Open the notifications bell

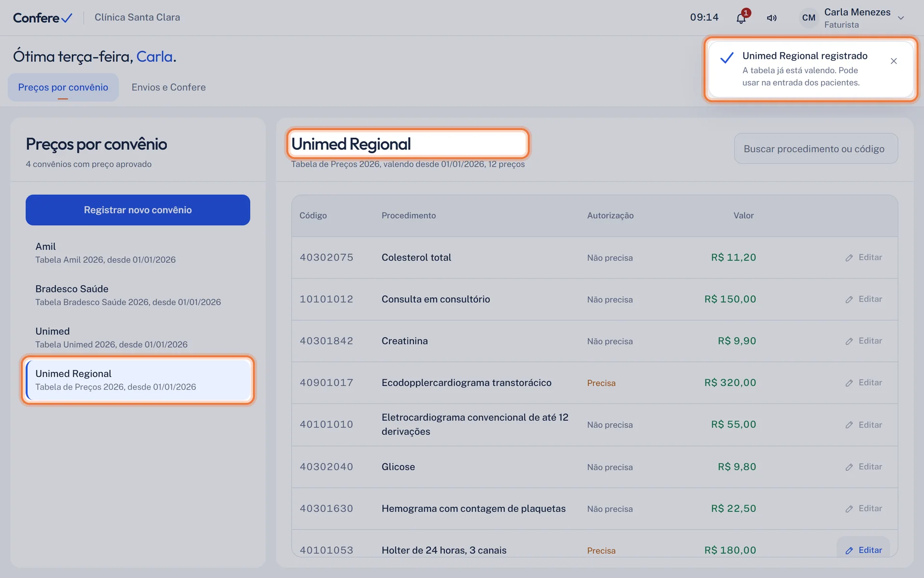741,18
